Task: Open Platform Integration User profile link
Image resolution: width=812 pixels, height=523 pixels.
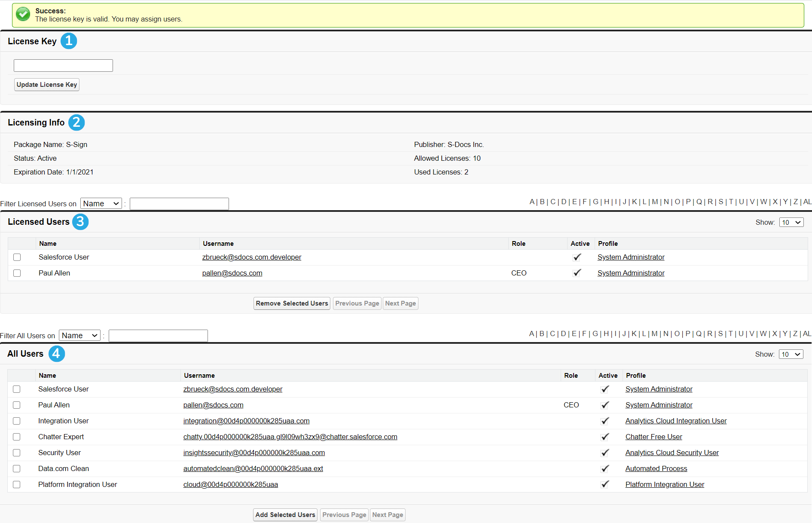Action: pyautogui.click(x=665, y=484)
